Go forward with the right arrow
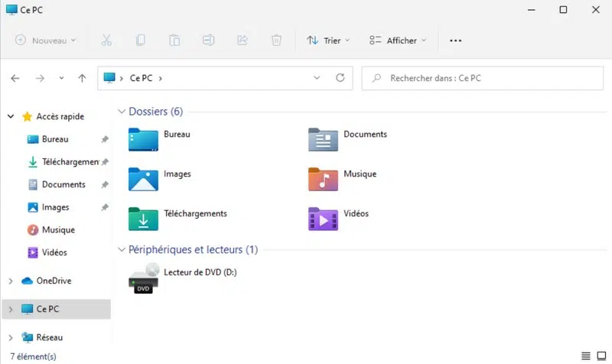The height and width of the screenshot is (364, 612). 40,79
